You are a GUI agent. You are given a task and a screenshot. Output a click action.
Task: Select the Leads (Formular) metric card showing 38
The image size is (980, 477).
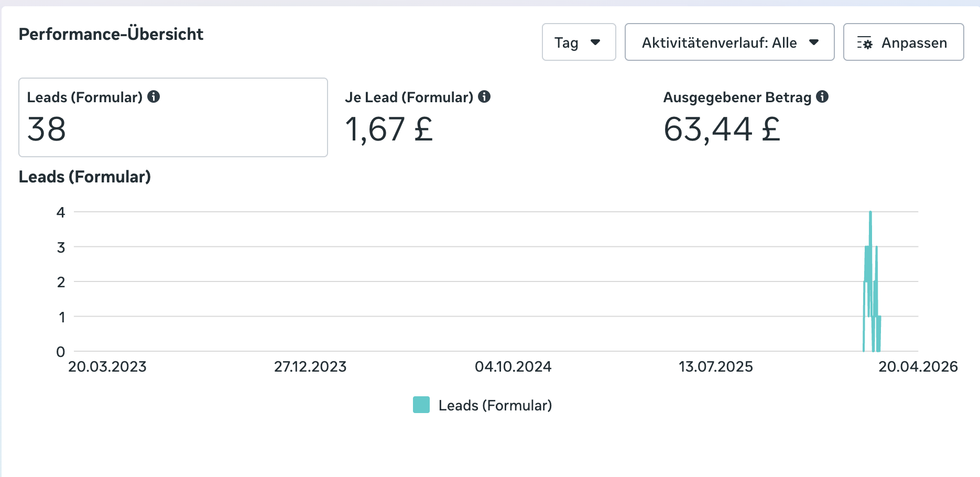(x=173, y=116)
